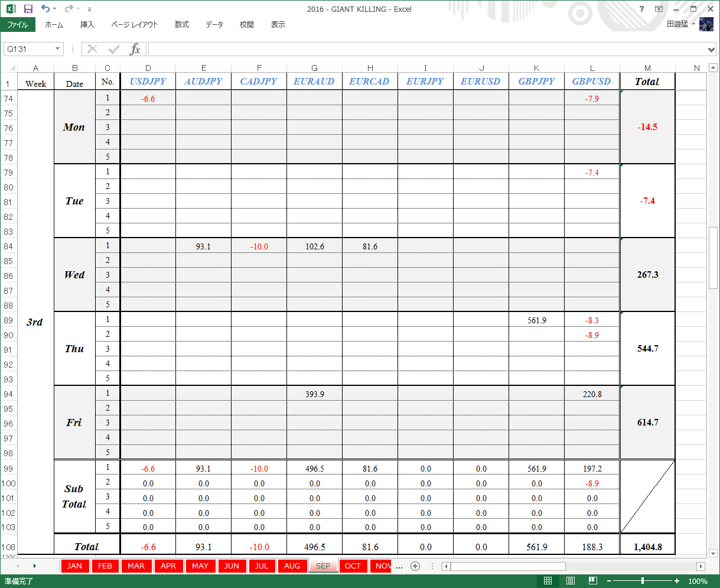Switch to Page Break Preview view
The width and height of the screenshot is (720, 588).
point(593,581)
